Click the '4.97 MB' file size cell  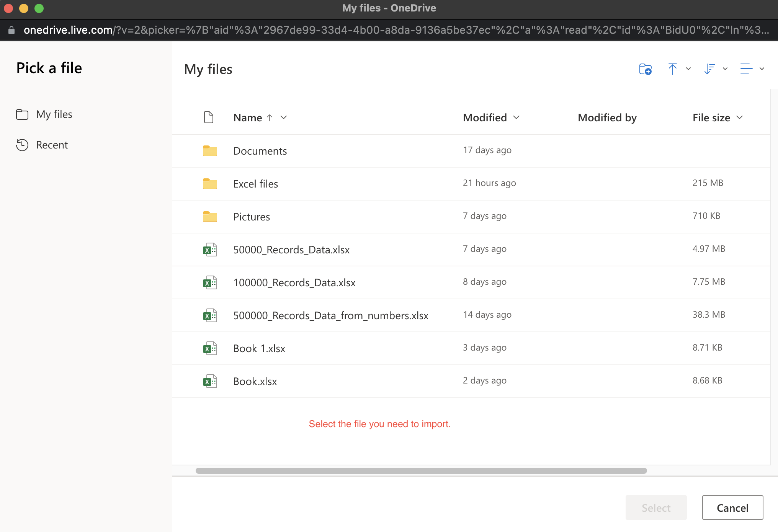(709, 249)
